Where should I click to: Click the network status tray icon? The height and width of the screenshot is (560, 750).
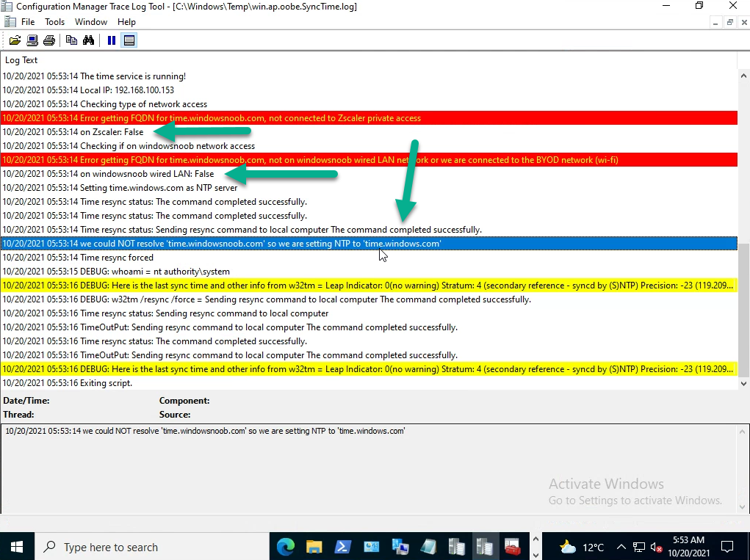[x=639, y=547]
